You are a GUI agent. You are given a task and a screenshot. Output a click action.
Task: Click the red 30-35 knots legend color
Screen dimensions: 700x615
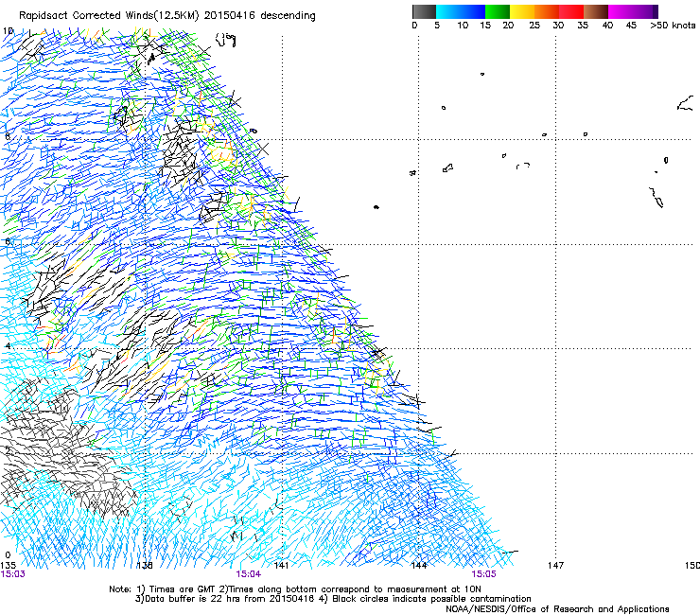click(x=571, y=11)
